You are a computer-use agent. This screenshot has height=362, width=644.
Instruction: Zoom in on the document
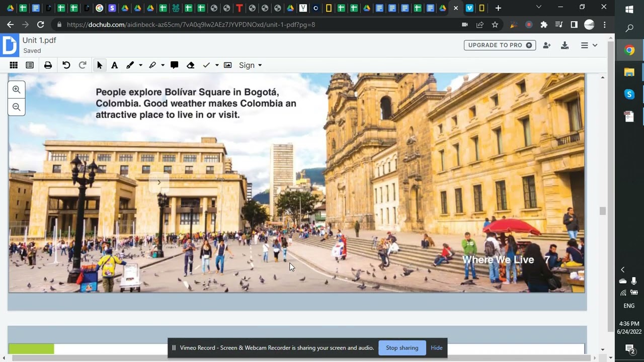tap(17, 89)
